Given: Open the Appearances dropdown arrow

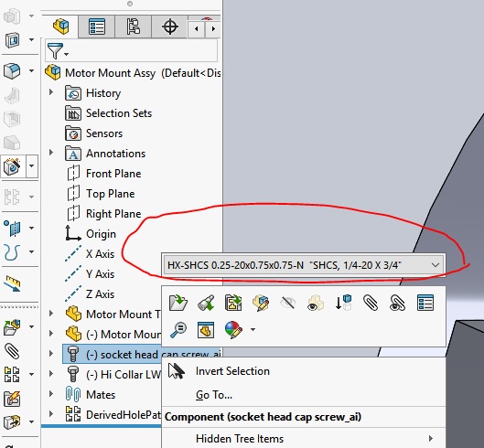Looking at the screenshot, I should pos(253,330).
